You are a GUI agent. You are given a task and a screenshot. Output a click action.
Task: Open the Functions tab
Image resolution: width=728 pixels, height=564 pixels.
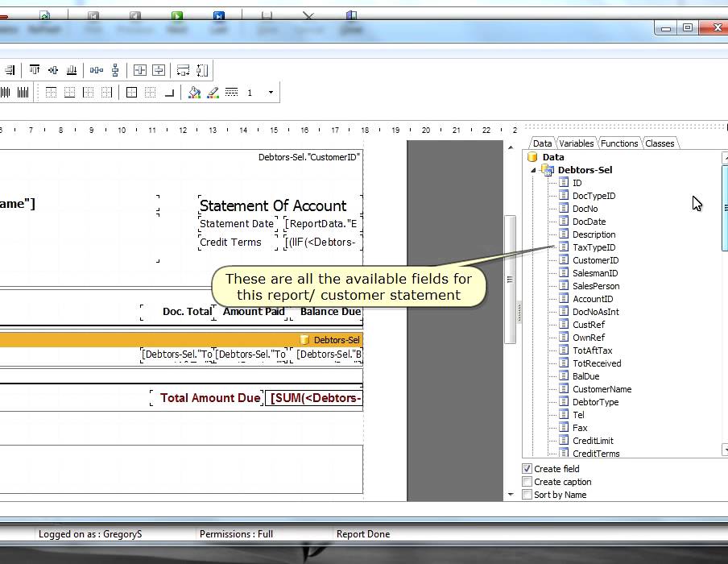point(619,143)
